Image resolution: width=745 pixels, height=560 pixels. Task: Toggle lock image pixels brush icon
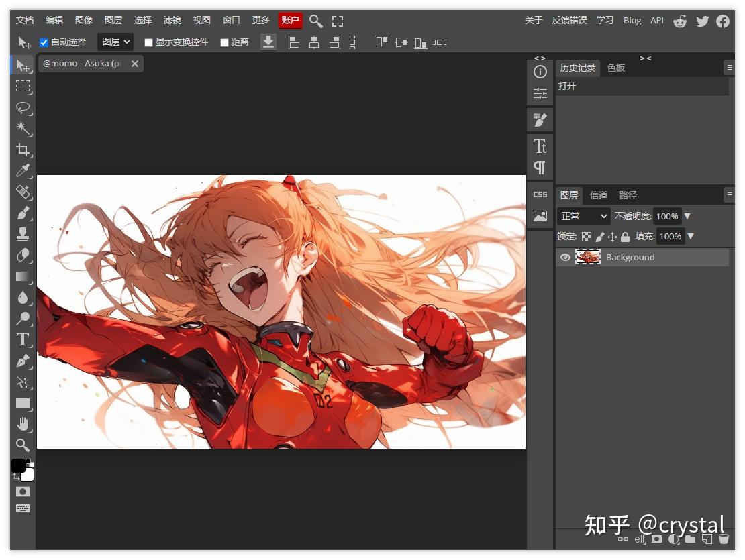599,237
